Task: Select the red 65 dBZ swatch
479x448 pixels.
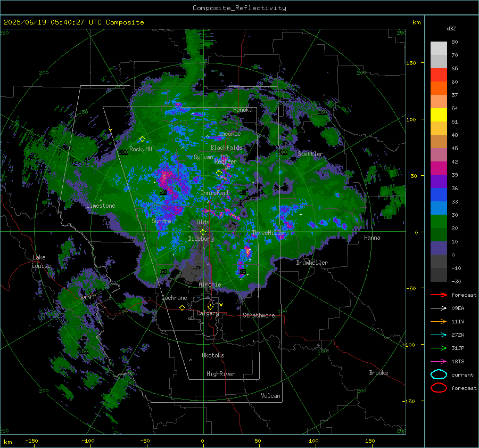Action: 439,75
